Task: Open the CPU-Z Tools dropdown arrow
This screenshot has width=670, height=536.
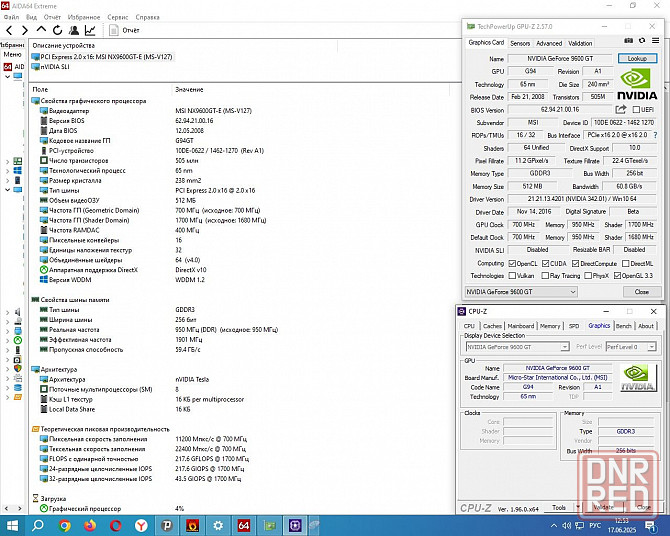Action: pos(578,507)
